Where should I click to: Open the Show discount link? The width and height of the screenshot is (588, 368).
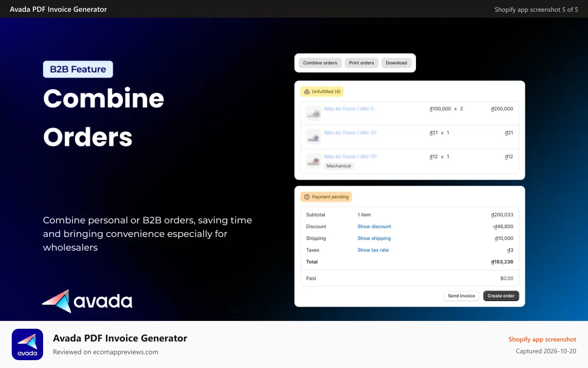point(374,227)
